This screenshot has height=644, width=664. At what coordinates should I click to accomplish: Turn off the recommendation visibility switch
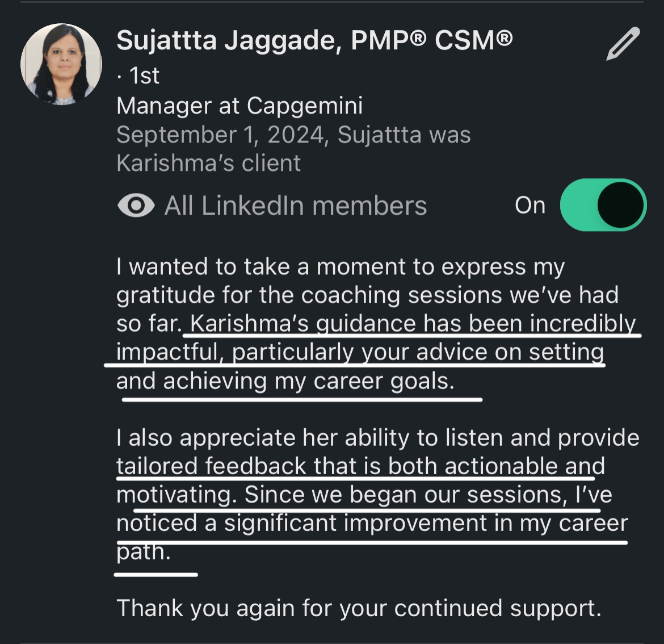coord(603,205)
